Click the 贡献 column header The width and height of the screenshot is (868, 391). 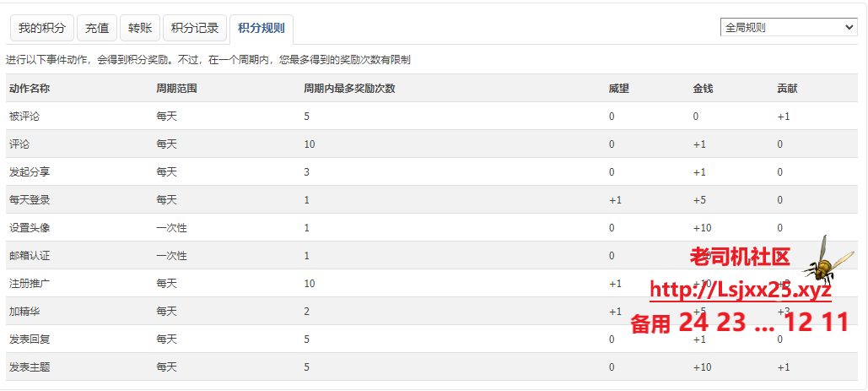[x=787, y=89]
